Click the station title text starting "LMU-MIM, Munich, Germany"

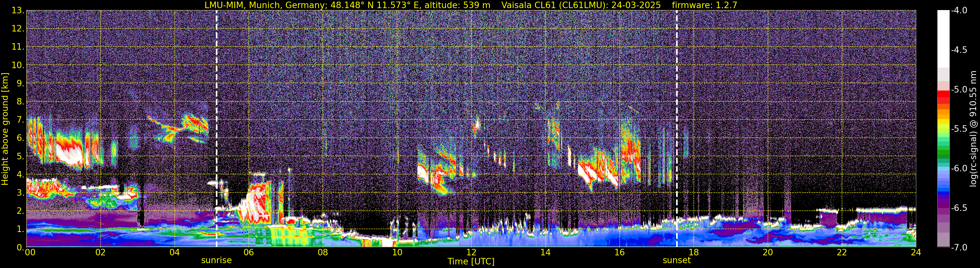pos(348,5)
